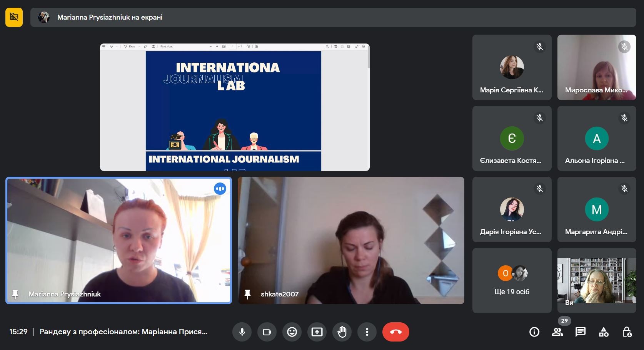Screen dimensions: 644x350
Task: Open the meeting details info icon
Action: [534, 332]
